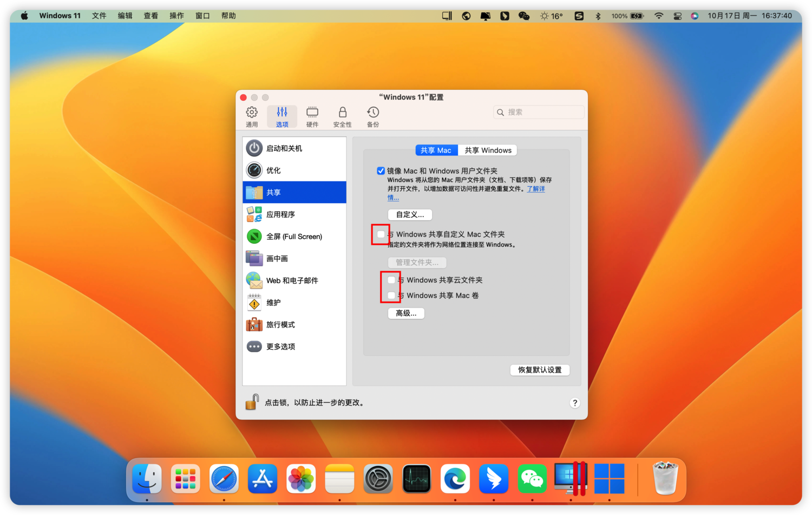The width and height of the screenshot is (812, 515).
Task: Open Launchpad from the Dock
Action: 185,479
